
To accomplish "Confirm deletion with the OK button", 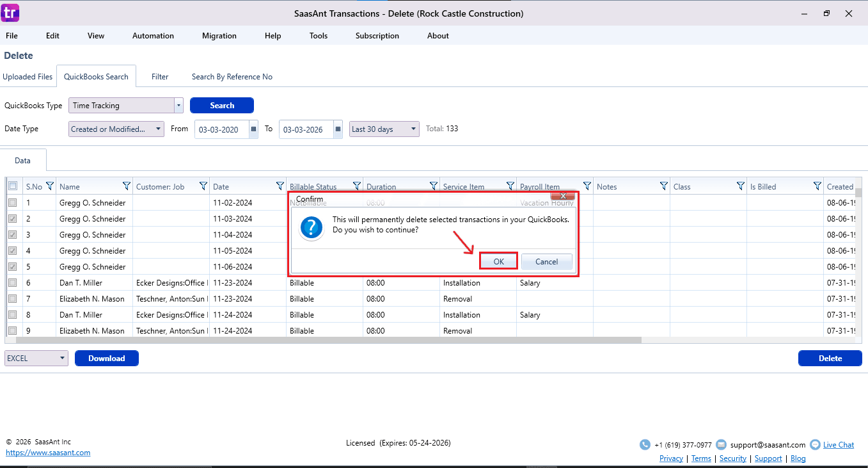I will pos(498,261).
